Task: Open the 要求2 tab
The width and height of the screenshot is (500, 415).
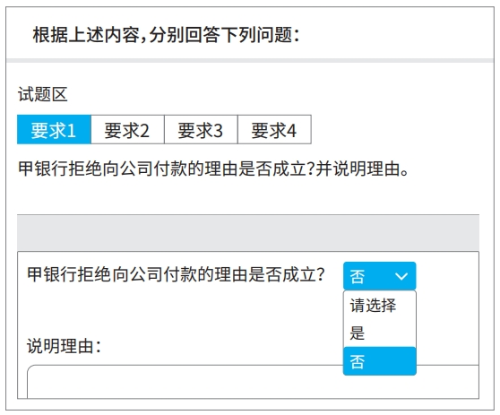Action: pos(127,130)
